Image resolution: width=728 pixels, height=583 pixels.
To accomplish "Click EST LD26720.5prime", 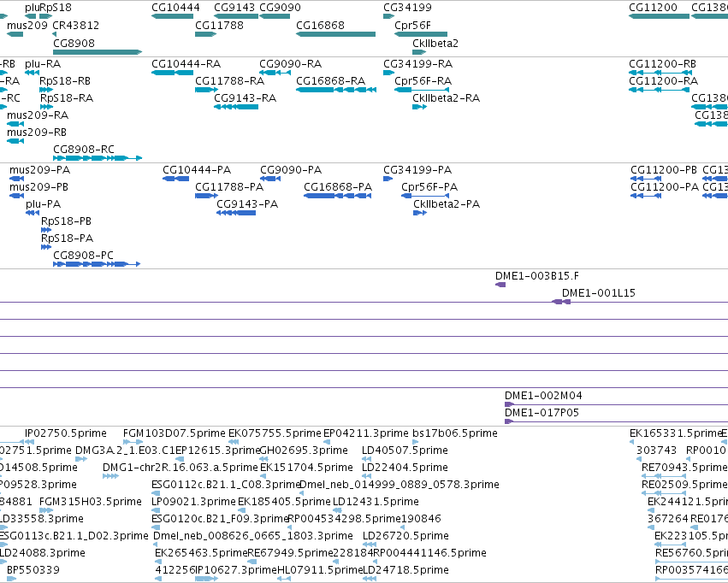I will [405, 536].
